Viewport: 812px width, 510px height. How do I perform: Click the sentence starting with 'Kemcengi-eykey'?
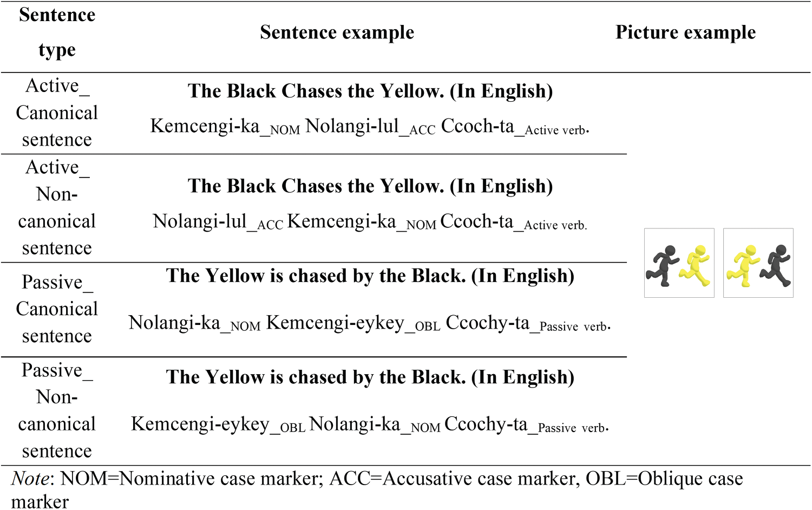pyautogui.click(x=370, y=424)
